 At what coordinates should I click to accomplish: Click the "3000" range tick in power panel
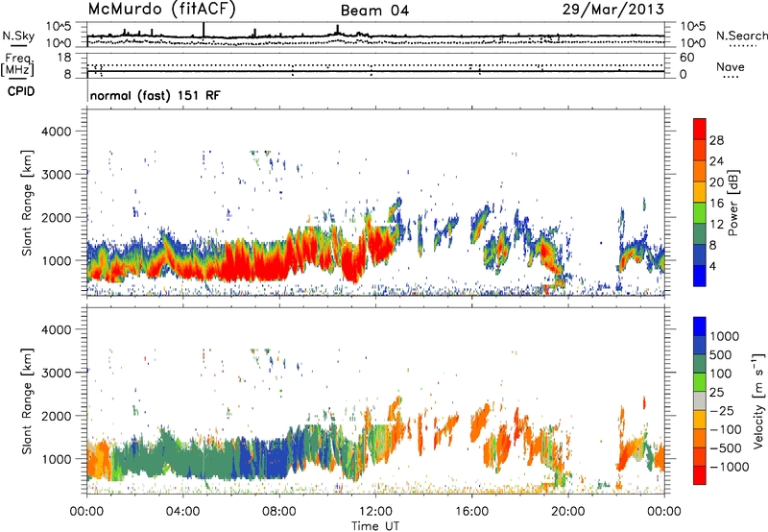[x=56, y=175]
